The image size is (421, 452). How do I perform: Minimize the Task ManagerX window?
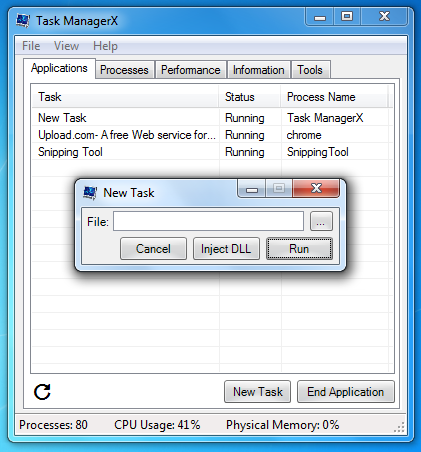(320, 17)
